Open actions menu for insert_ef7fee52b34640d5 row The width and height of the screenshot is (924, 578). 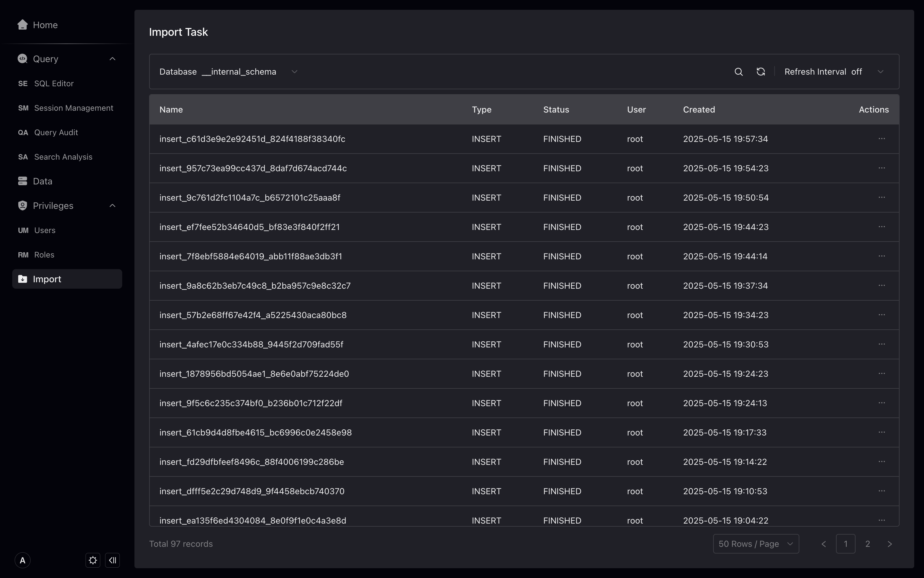coord(882,227)
